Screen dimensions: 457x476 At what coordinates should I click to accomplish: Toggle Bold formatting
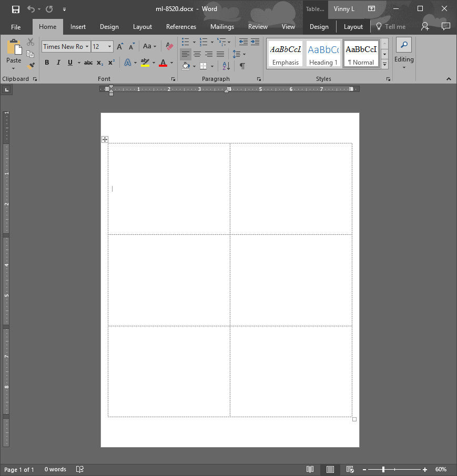click(47, 63)
